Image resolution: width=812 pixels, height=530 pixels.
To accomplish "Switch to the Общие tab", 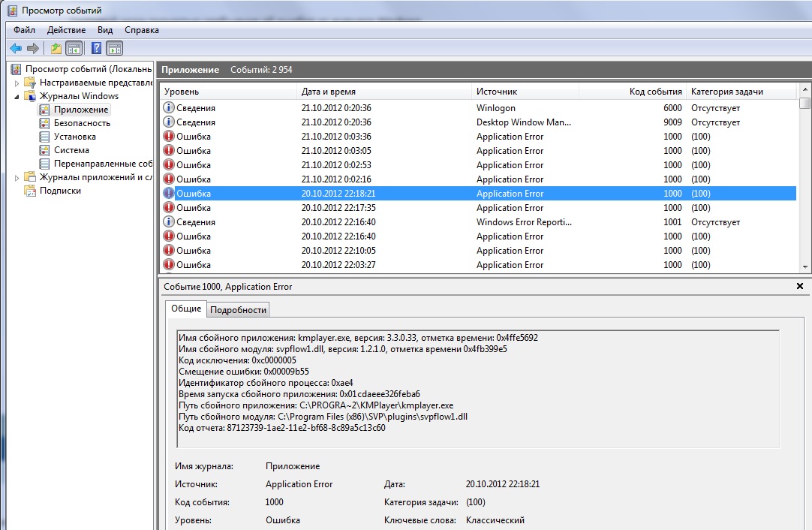I will click(186, 309).
